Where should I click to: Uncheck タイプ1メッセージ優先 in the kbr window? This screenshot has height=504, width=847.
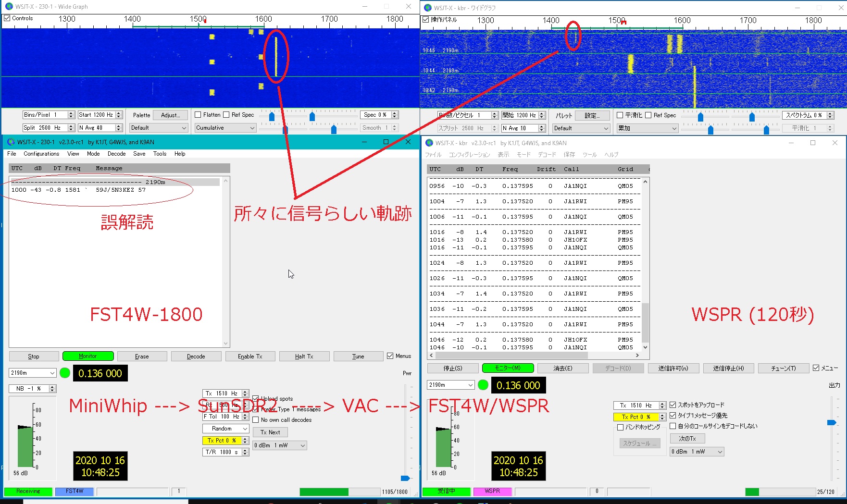673,416
